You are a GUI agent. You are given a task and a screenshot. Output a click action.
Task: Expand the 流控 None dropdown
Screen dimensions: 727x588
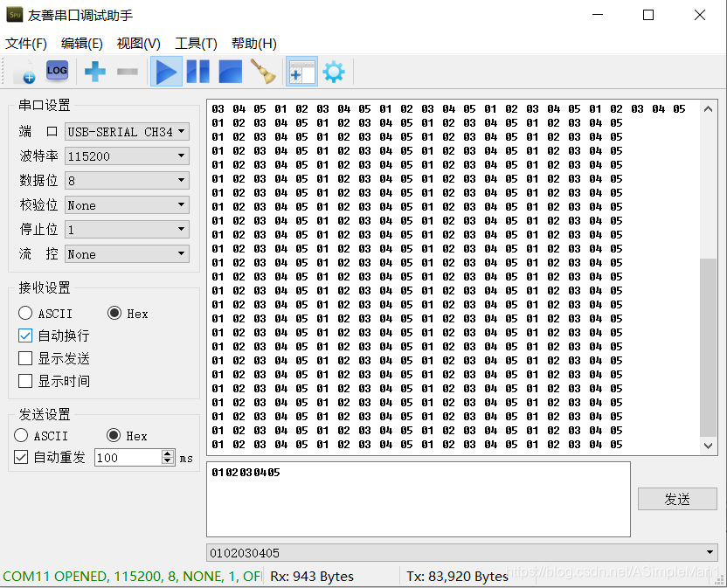[x=127, y=254]
